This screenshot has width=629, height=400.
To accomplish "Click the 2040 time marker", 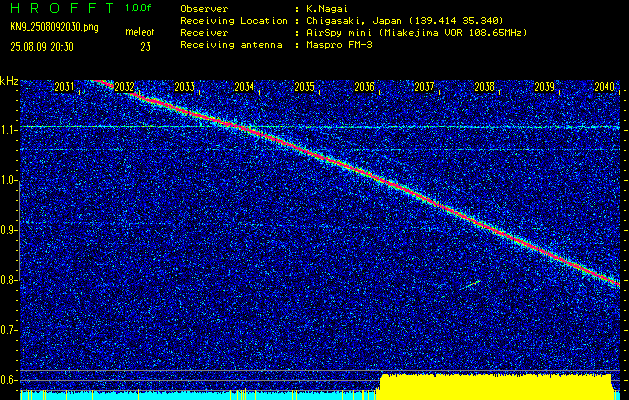I will [x=605, y=87].
